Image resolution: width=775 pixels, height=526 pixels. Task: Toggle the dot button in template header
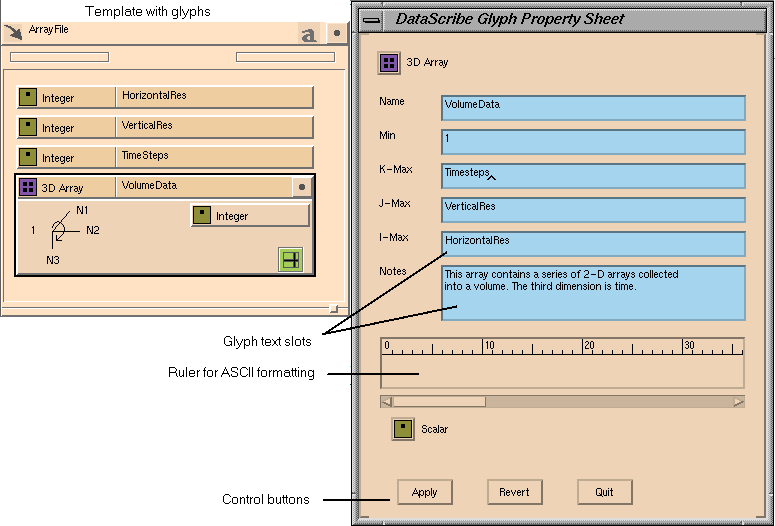coord(336,33)
